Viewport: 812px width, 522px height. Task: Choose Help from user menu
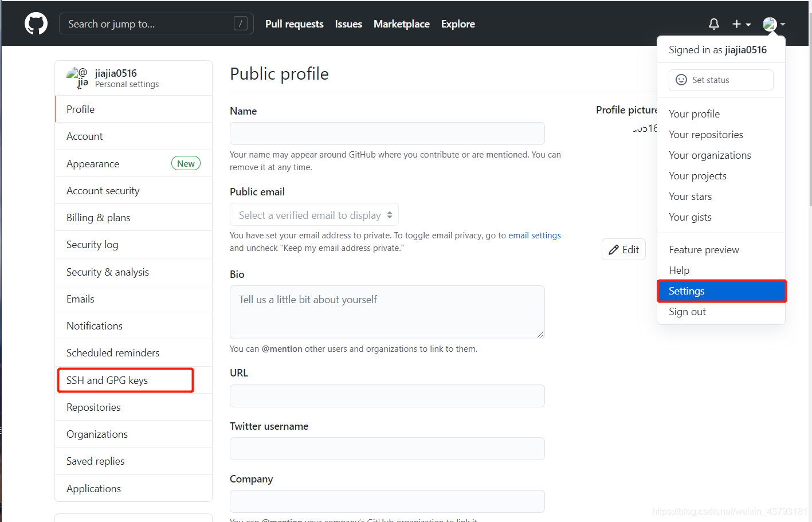click(x=721, y=270)
